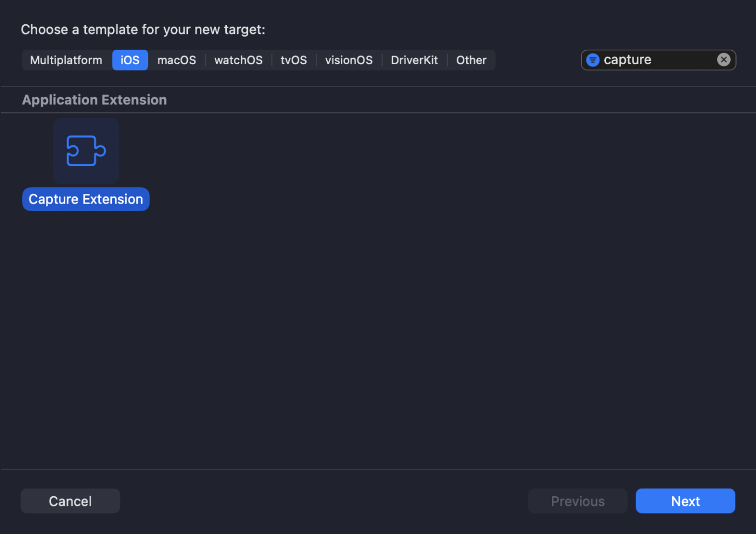Switch to the macOS platform tab
The width and height of the screenshot is (756, 534).
coord(177,60)
